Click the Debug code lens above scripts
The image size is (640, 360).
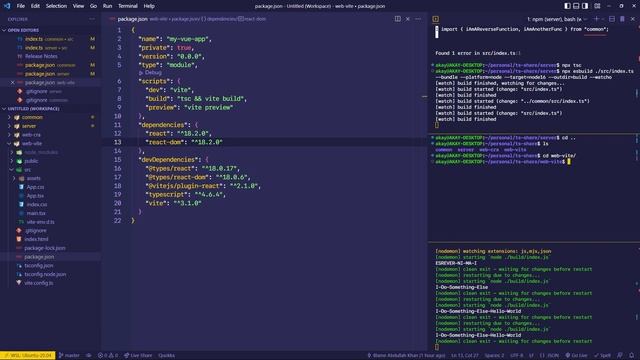coord(150,73)
